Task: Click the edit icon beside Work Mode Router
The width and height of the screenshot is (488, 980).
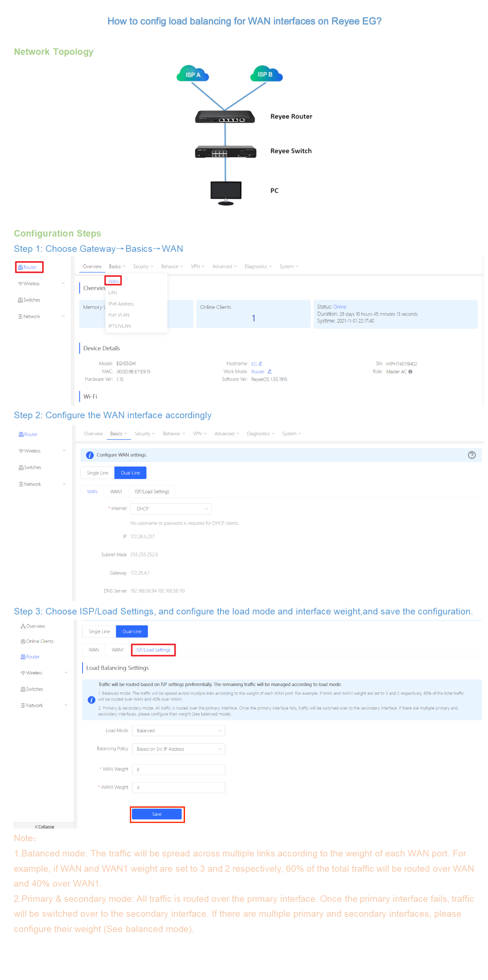Action: pyautogui.click(x=270, y=372)
